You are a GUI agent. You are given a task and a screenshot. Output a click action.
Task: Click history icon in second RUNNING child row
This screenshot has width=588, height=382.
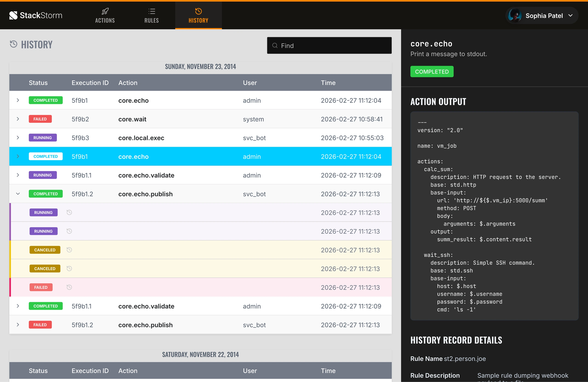pyautogui.click(x=69, y=231)
